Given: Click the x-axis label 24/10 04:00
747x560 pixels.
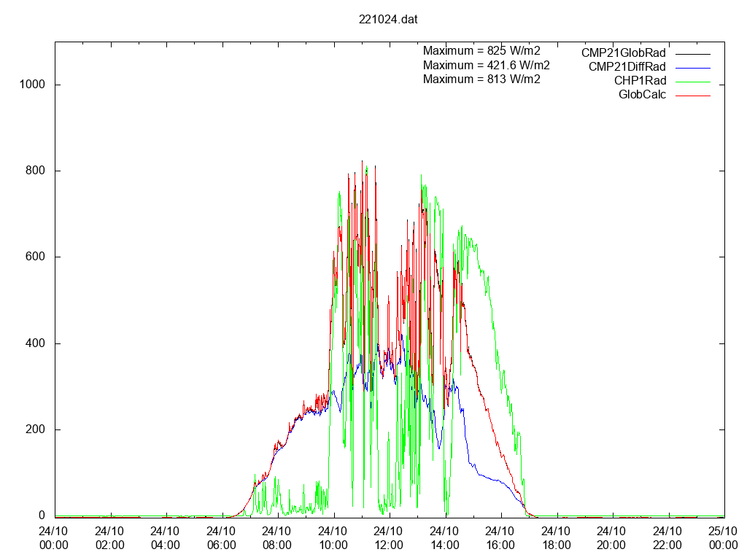Looking at the screenshot, I should pos(166,538).
